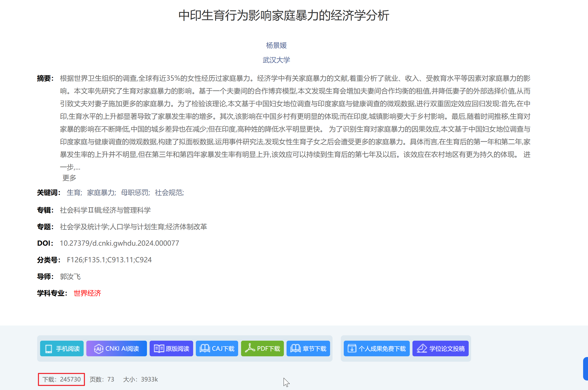This screenshot has width=588, height=390.
Task: Expand the abstract with 更多
Action: pos(69,178)
